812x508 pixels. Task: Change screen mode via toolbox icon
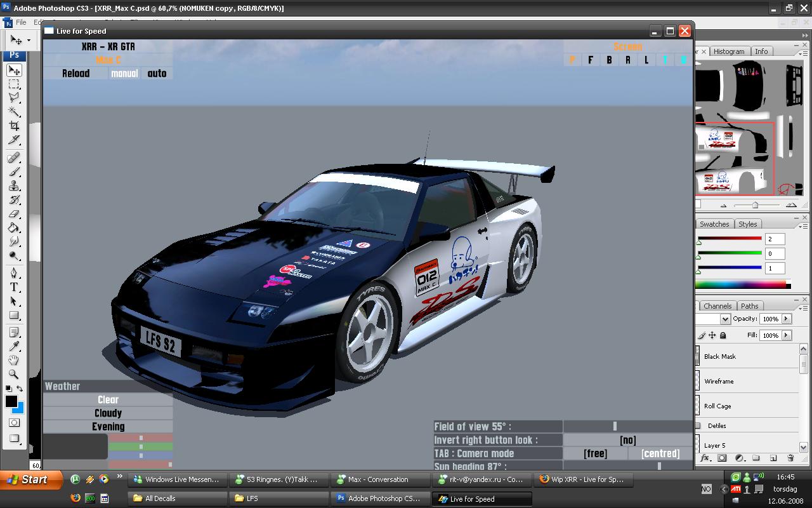14,438
